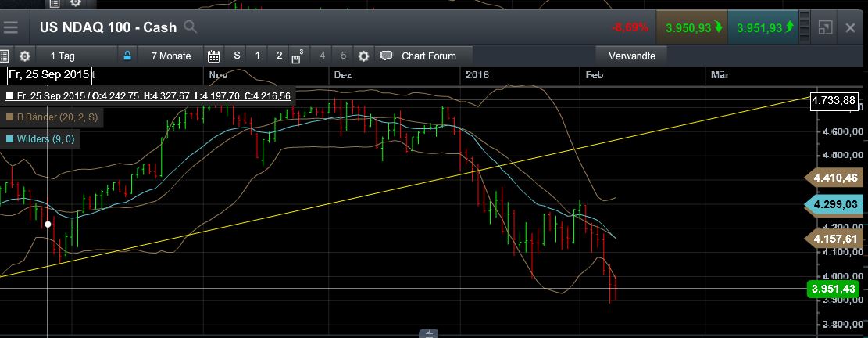Screen dimensions: 868x338
Task: Open the calendar date picker icon
Action: pos(213,56)
